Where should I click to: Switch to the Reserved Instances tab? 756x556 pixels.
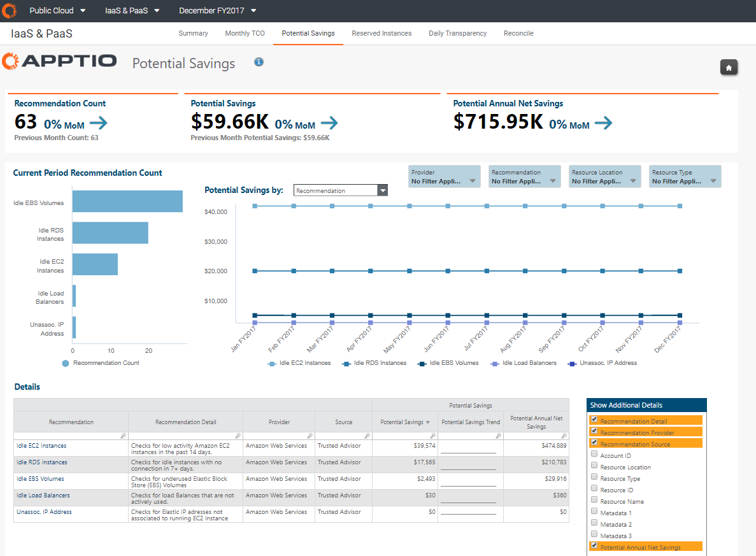382,33
